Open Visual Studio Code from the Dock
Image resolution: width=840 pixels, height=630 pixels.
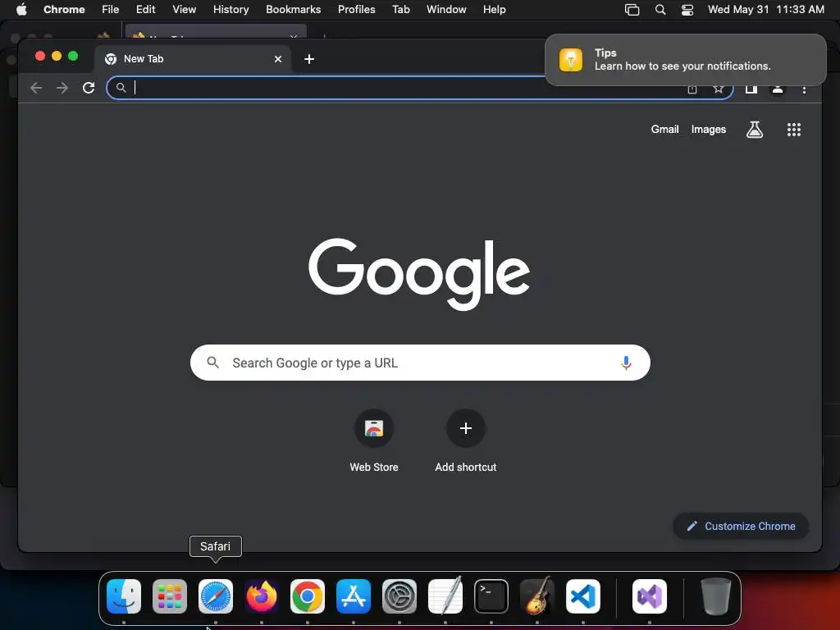tap(583, 596)
